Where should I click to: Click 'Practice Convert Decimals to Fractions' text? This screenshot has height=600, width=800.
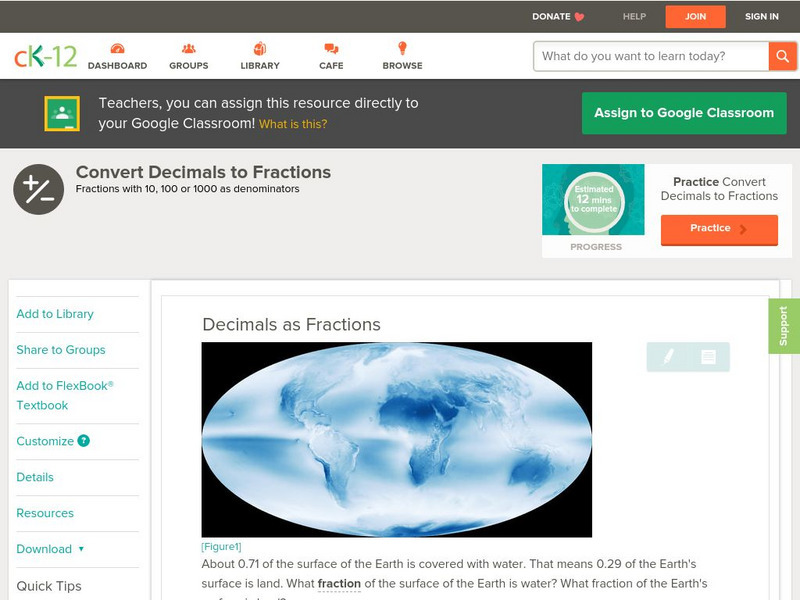pyautogui.click(x=719, y=189)
